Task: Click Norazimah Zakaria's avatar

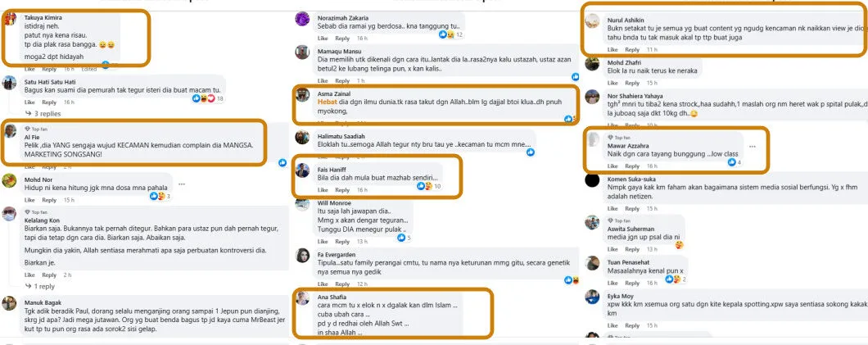Action: pos(302,20)
